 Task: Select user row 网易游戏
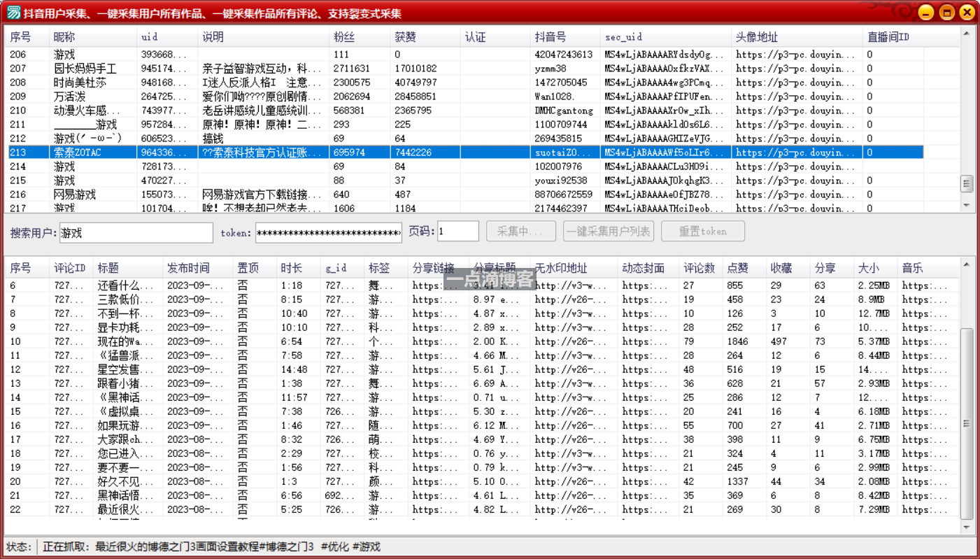pos(465,194)
